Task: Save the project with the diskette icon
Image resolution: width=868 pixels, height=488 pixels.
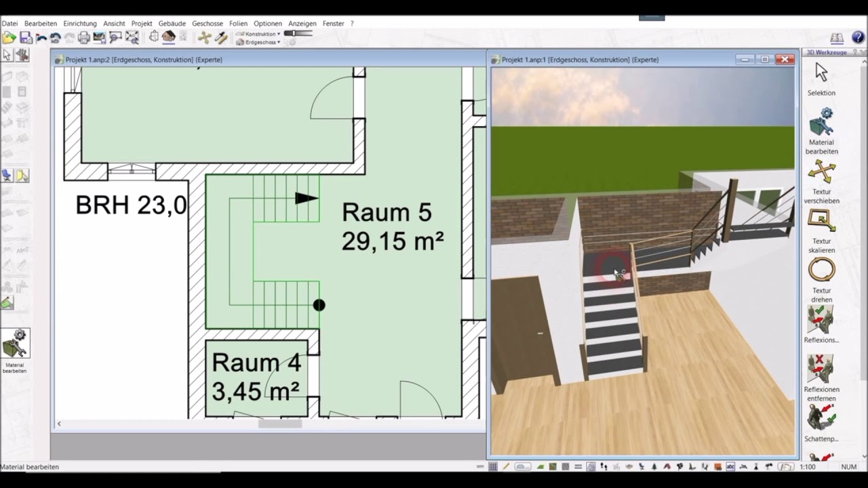Action: (x=26, y=37)
